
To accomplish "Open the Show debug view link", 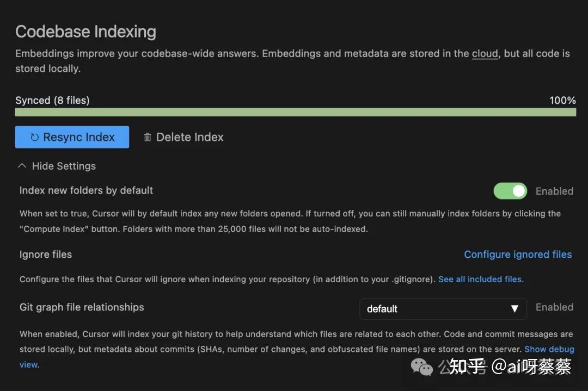I will click(549, 349).
